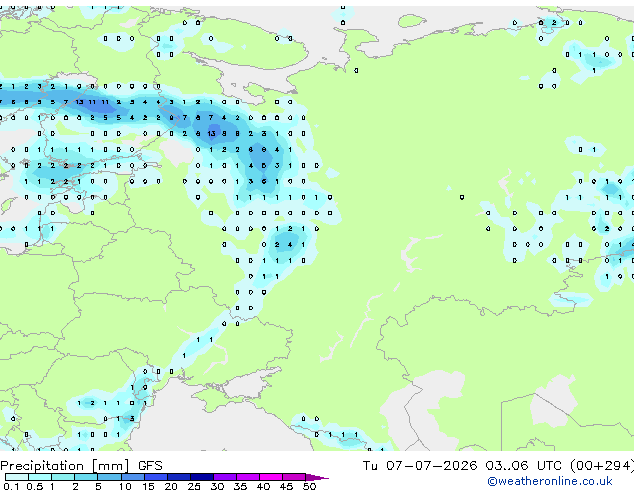Click the 'Tu 07-07-2026' date text
The width and height of the screenshot is (634, 490).
[x=420, y=466]
